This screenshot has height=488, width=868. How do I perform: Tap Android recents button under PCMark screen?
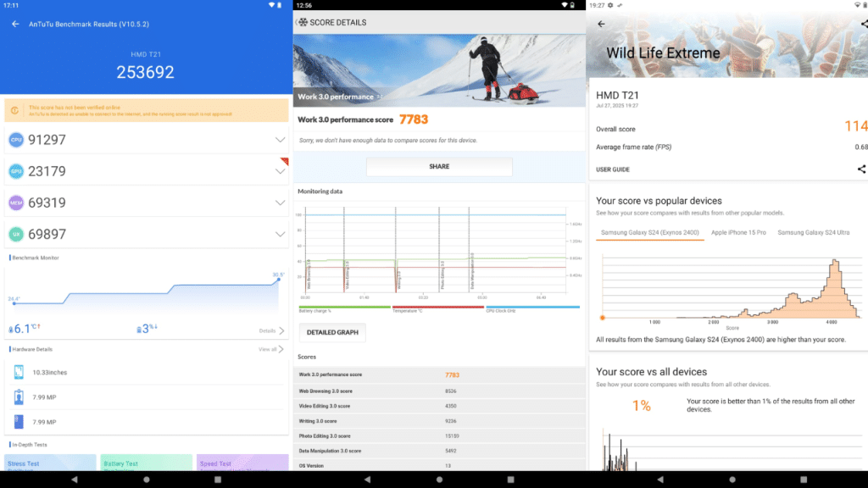[x=510, y=480]
